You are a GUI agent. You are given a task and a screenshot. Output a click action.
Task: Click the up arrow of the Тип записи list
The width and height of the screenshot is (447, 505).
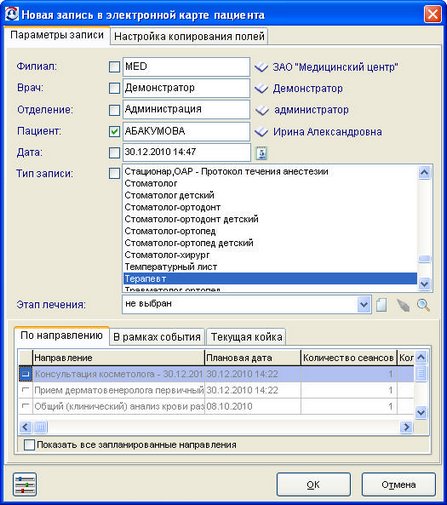[424, 172]
